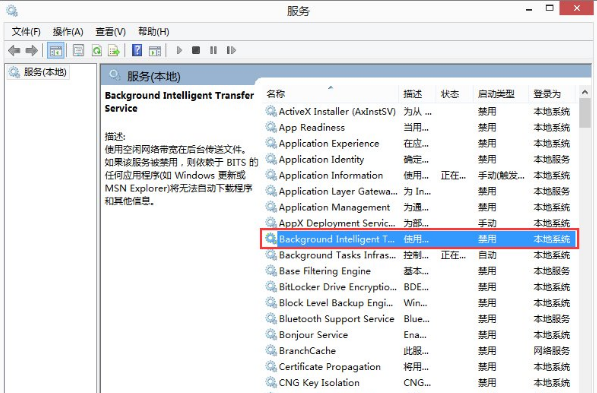Click the 正在... status of Application Information
This screenshot has height=393, width=597.
[453, 176]
